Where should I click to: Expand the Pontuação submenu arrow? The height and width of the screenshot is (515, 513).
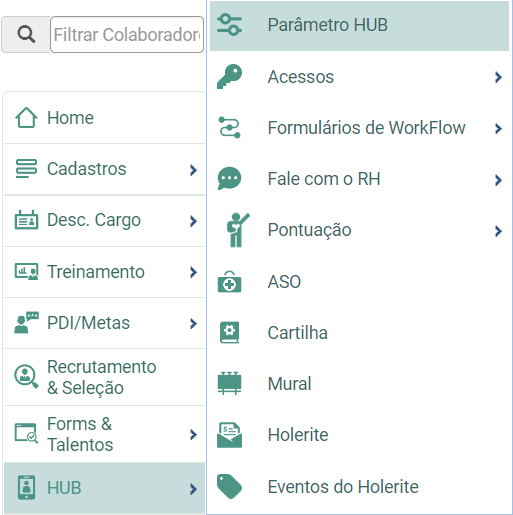(498, 231)
